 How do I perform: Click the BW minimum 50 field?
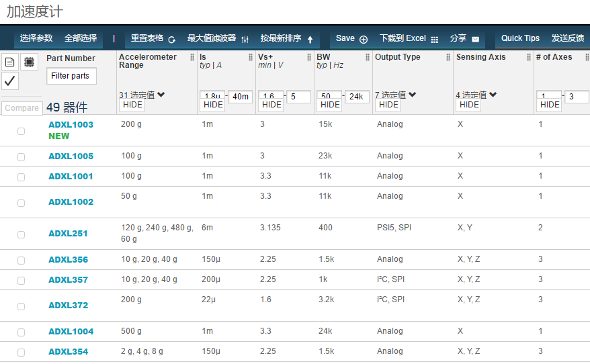tap(329, 95)
